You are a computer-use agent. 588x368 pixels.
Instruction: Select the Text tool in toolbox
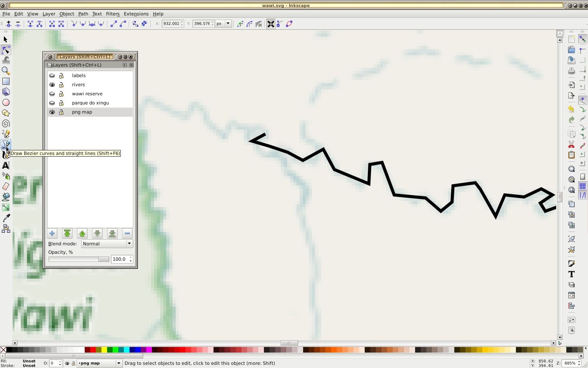click(6, 165)
